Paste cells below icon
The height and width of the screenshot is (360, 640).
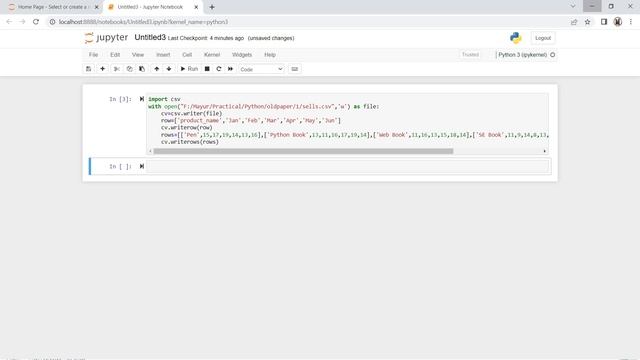tap(142, 69)
